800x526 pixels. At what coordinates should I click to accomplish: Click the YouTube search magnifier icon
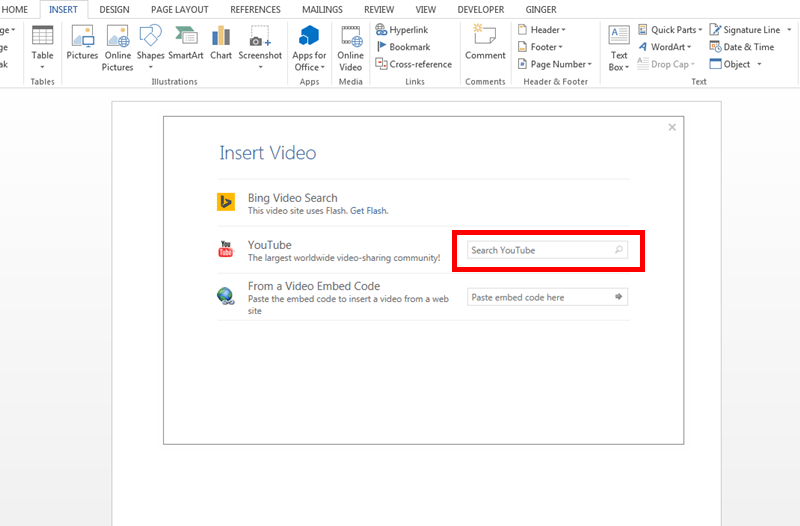tap(618, 250)
